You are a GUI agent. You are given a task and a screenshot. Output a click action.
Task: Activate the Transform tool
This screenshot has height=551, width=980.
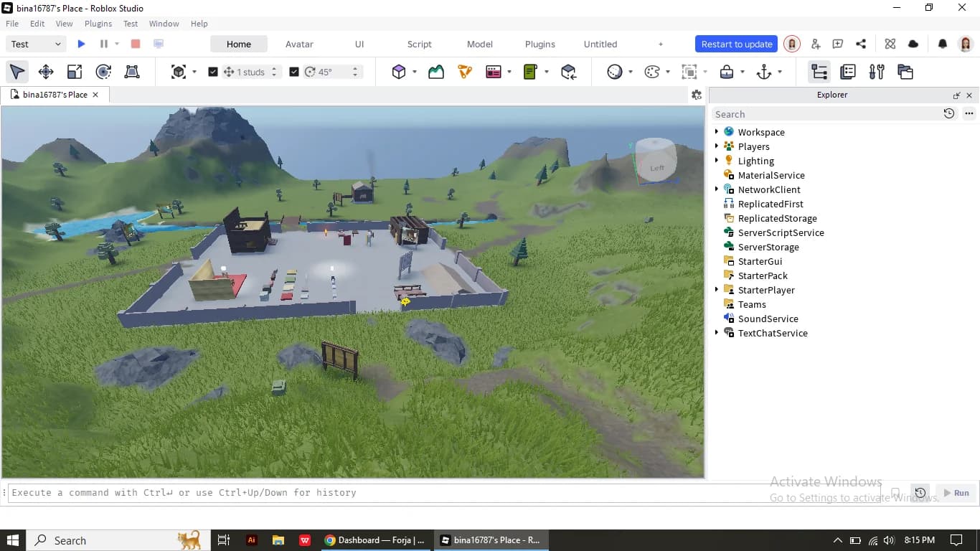[x=132, y=72]
